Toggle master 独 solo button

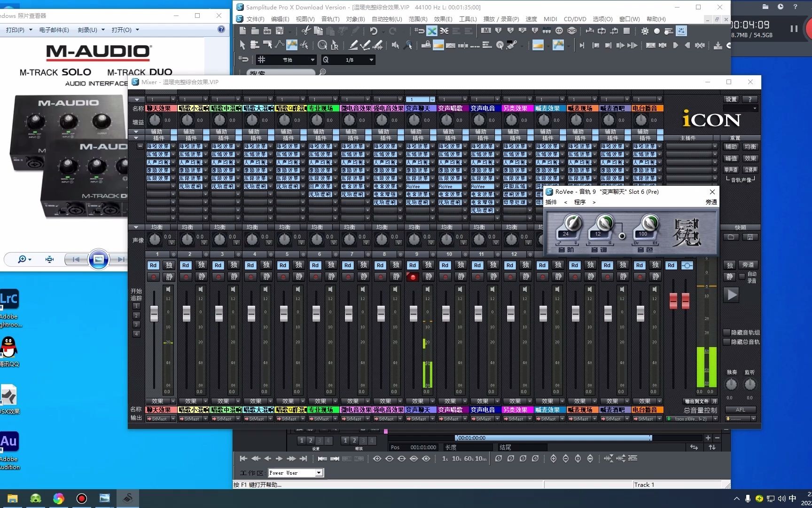(730, 265)
